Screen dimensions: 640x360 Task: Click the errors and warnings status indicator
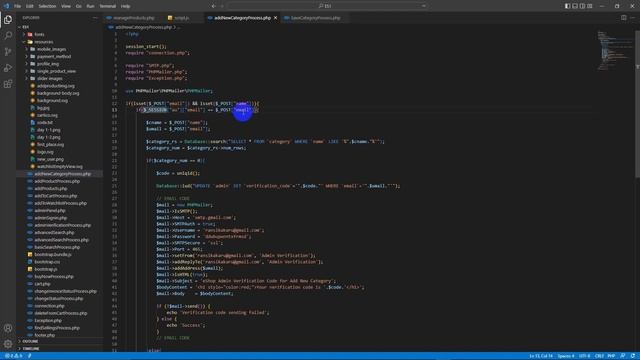coord(13,356)
